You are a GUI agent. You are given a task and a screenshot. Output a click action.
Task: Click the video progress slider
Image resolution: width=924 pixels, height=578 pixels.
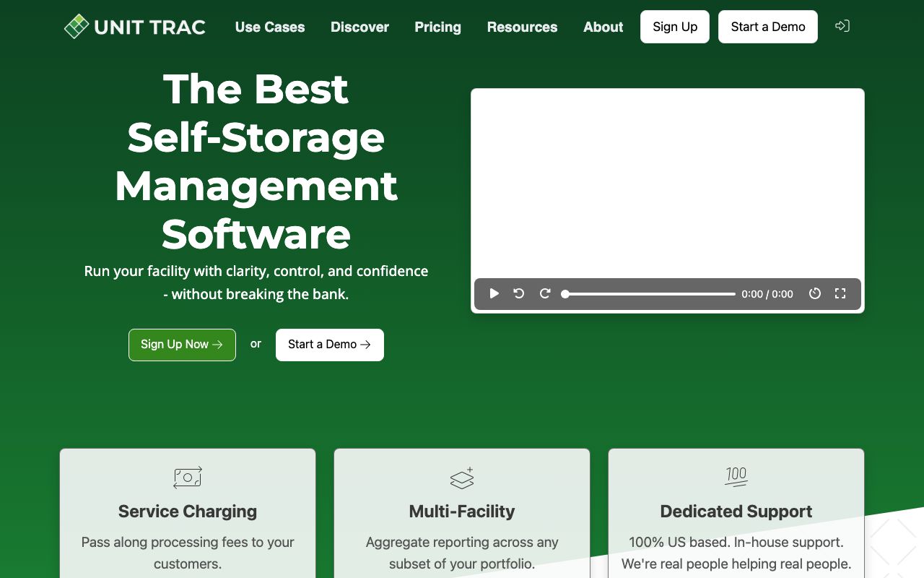tap(648, 294)
